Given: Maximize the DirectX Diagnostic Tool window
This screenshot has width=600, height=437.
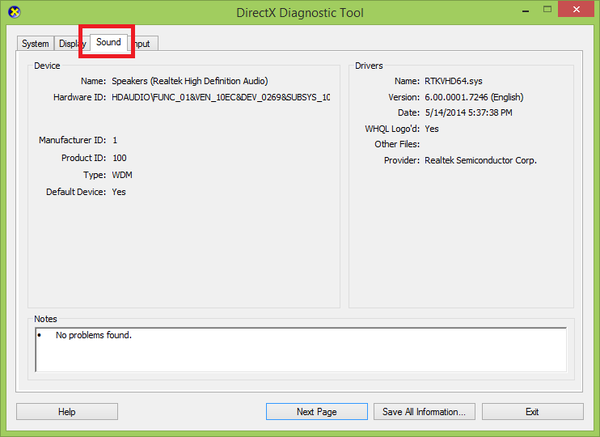Looking at the screenshot, I should (x=548, y=10).
